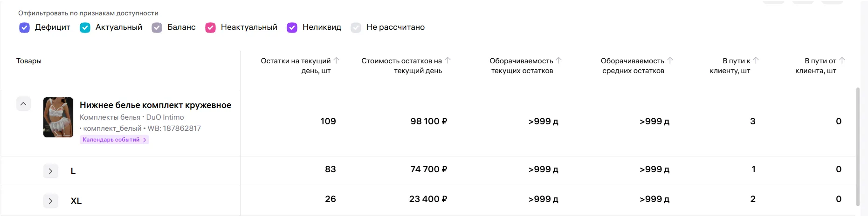
Task: Click the Товары column header
Action: 29,61
